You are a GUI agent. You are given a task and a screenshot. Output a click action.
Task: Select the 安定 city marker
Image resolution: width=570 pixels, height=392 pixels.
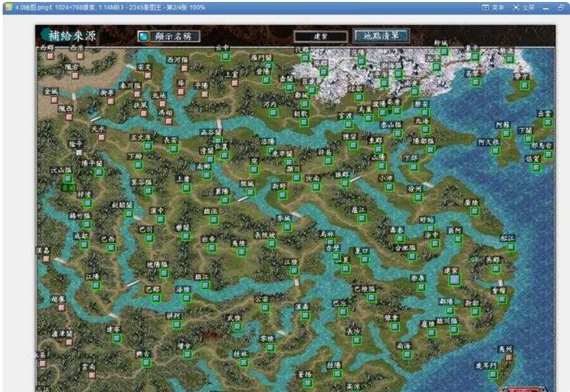pyautogui.click(x=147, y=75)
